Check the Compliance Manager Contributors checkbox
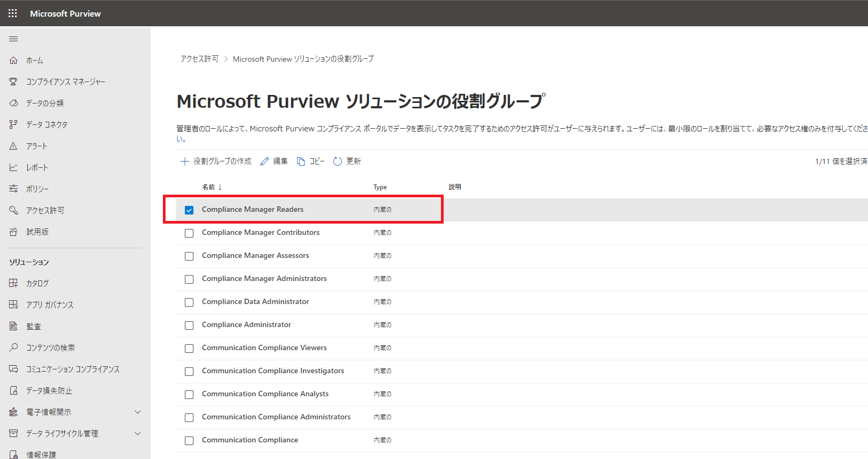Screen dimensions: 868x459 click(x=189, y=233)
